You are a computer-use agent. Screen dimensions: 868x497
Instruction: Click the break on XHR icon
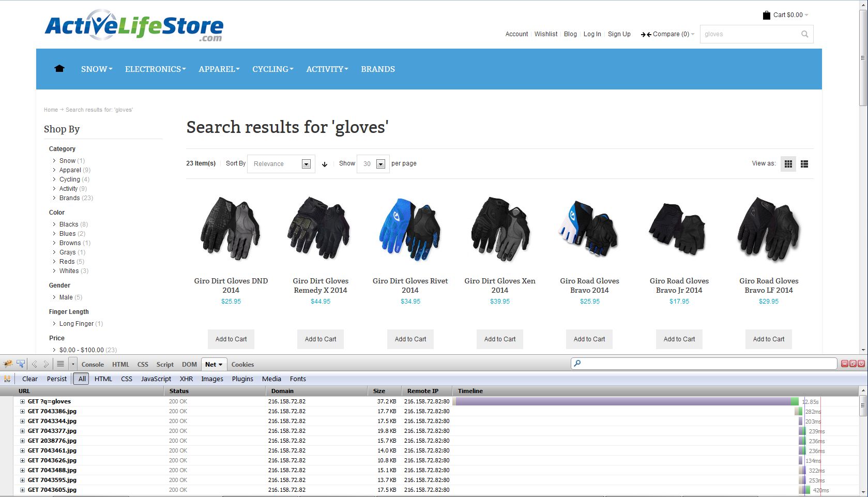coord(7,379)
